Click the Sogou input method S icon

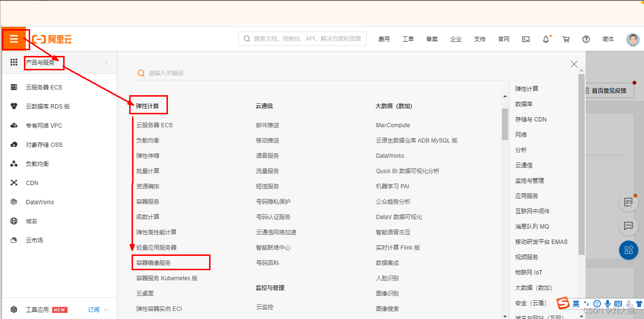click(563, 303)
